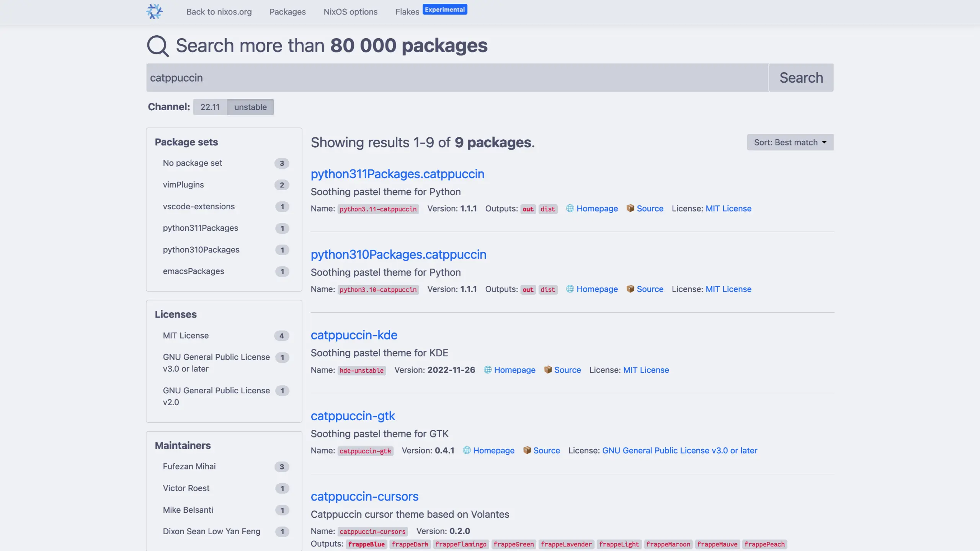Open GNU GPL v3.0 link for catppuccin-gtk

tap(679, 451)
